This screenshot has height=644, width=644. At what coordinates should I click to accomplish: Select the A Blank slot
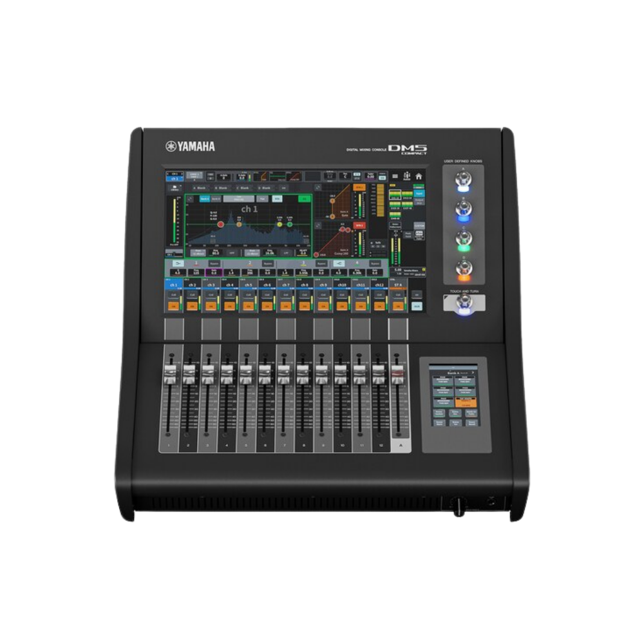coord(200,187)
